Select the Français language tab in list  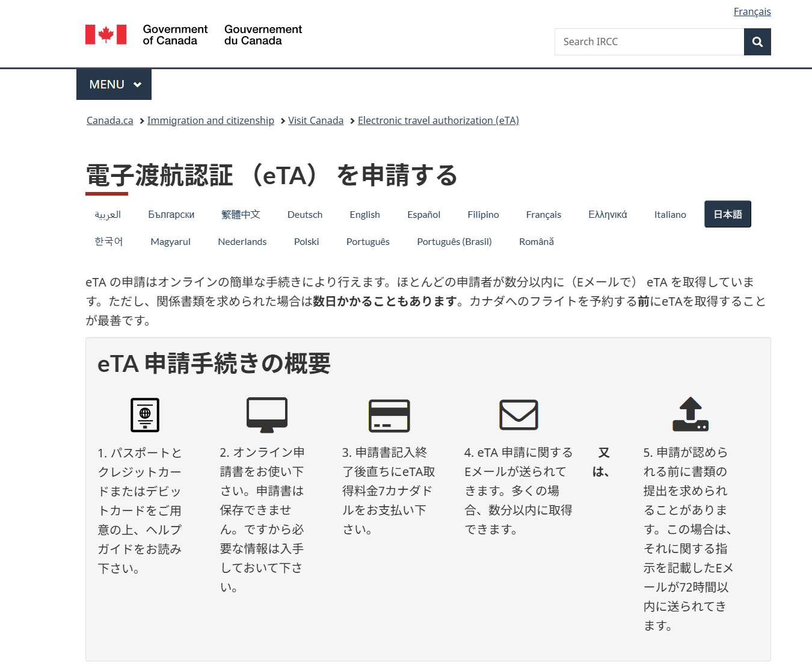click(x=544, y=214)
